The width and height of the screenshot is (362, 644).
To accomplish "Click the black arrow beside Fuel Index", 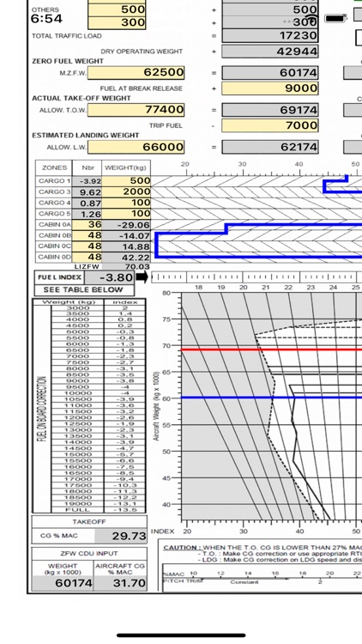I will pos(142,277).
